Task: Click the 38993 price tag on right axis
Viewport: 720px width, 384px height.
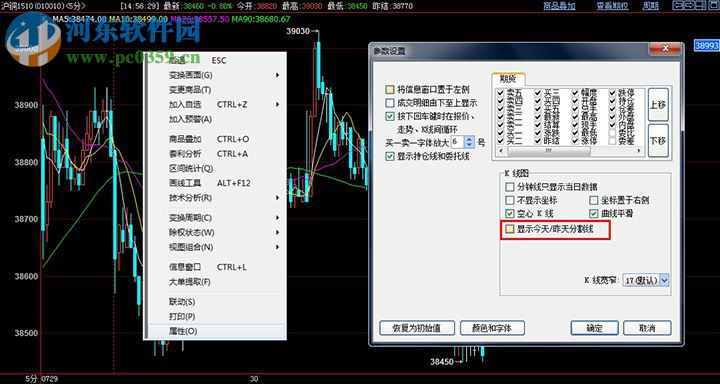Action: point(706,45)
